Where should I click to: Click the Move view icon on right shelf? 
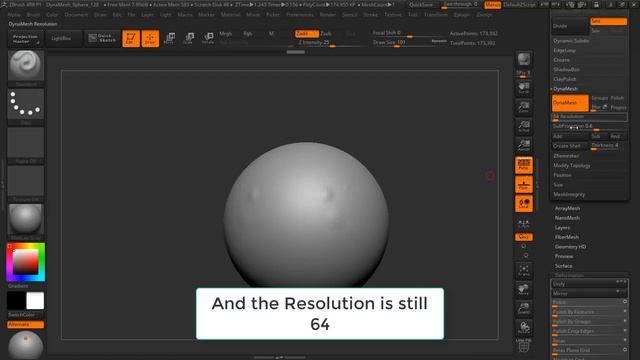[x=524, y=289]
